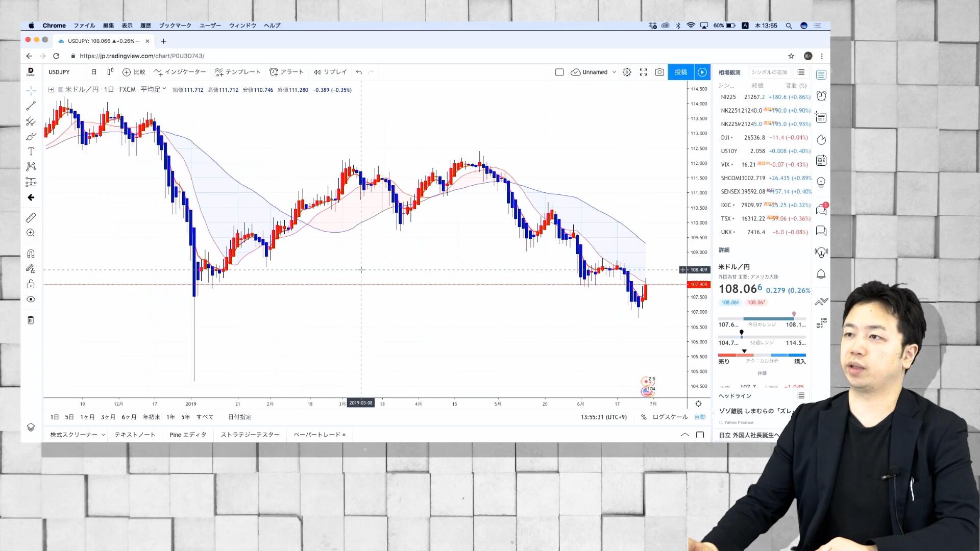The image size is (980, 551).
Task: Select the text annotation tool
Action: click(x=31, y=152)
